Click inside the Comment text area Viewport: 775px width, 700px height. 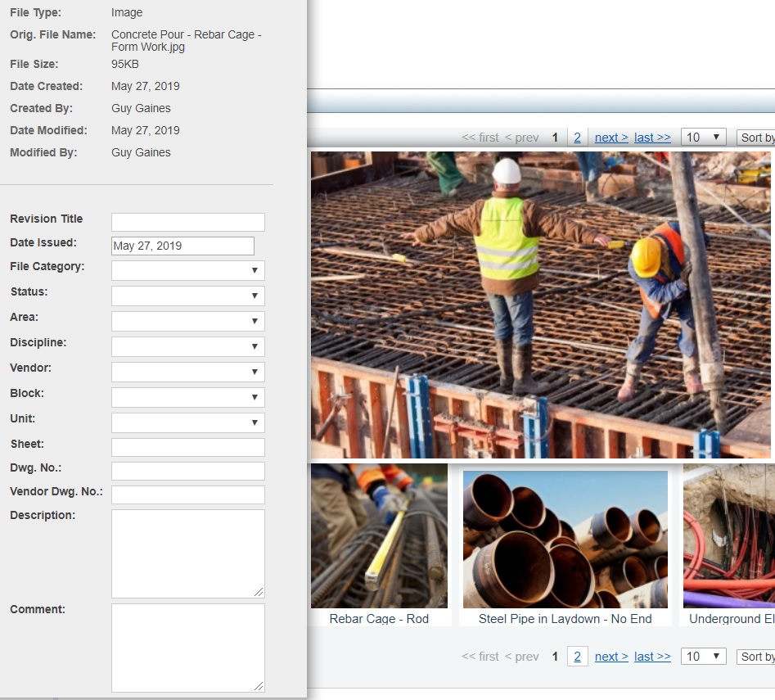coord(188,648)
